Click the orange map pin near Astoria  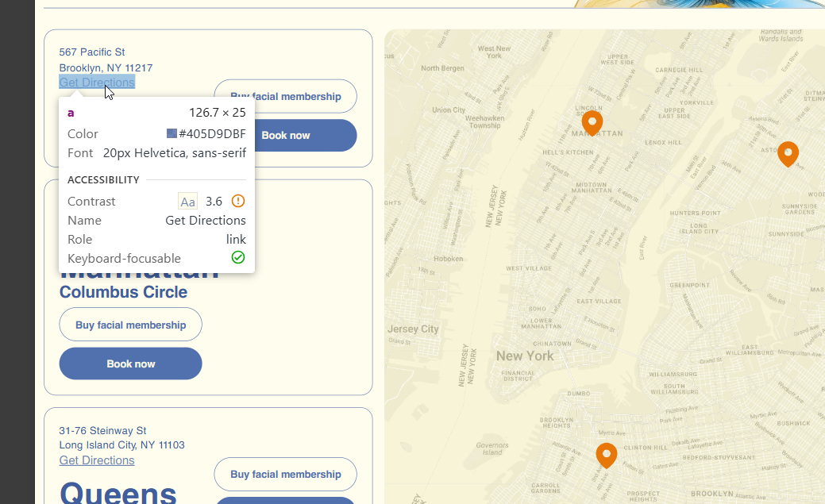coord(788,154)
